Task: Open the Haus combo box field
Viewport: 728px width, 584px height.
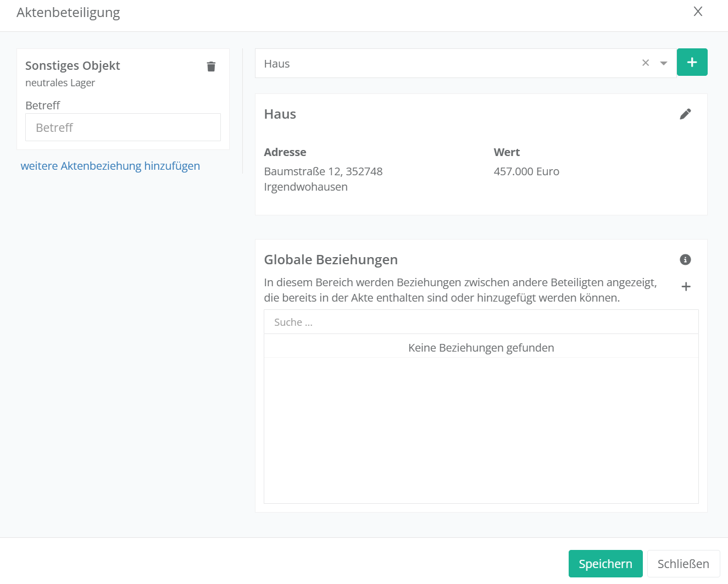Action: coord(440,64)
